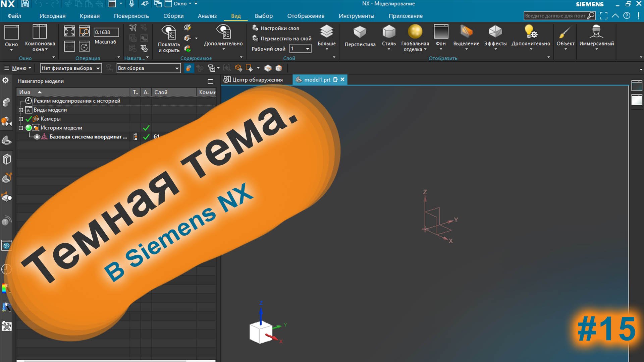Open the Иммерсивный view icon
The image size is (644, 362).
(596, 36)
